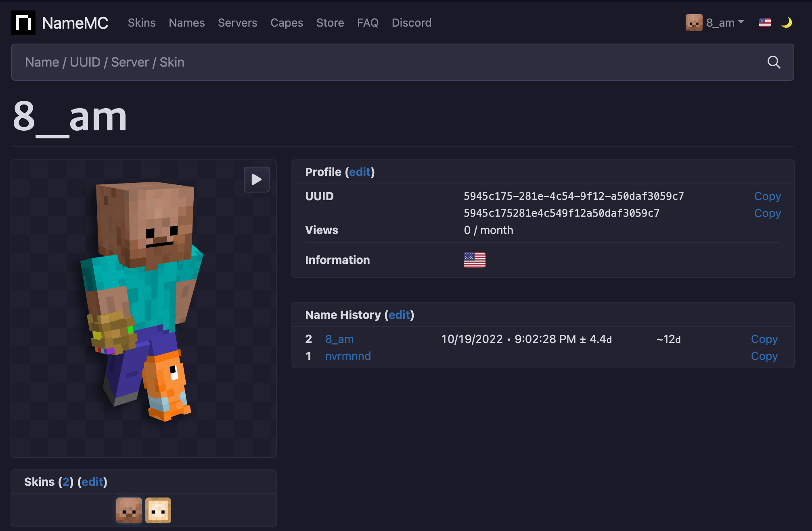Open the skins count link (2)

pos(66,482)
